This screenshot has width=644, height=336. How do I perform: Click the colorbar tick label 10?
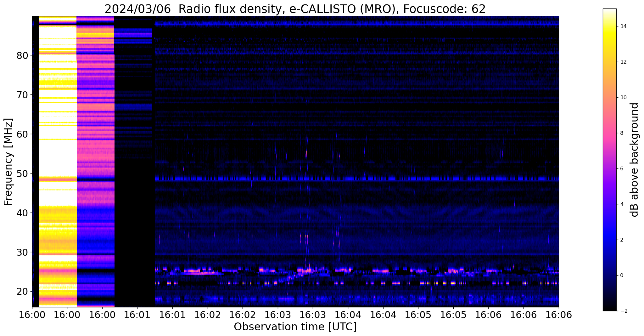623,98
